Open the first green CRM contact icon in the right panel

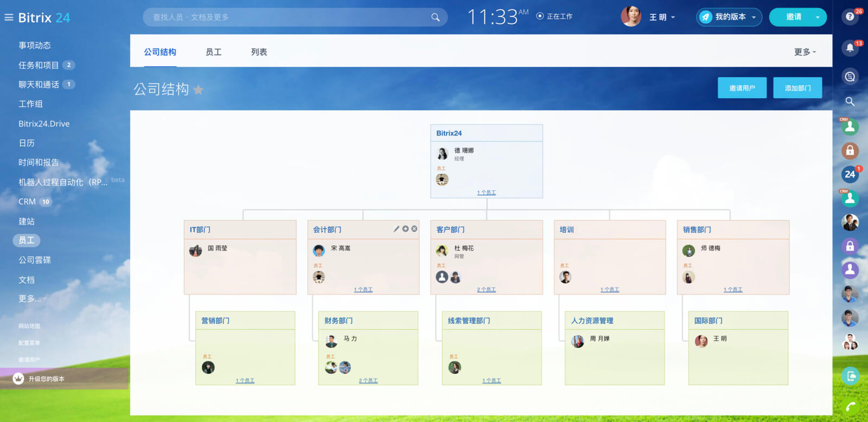tap(850, 126)
